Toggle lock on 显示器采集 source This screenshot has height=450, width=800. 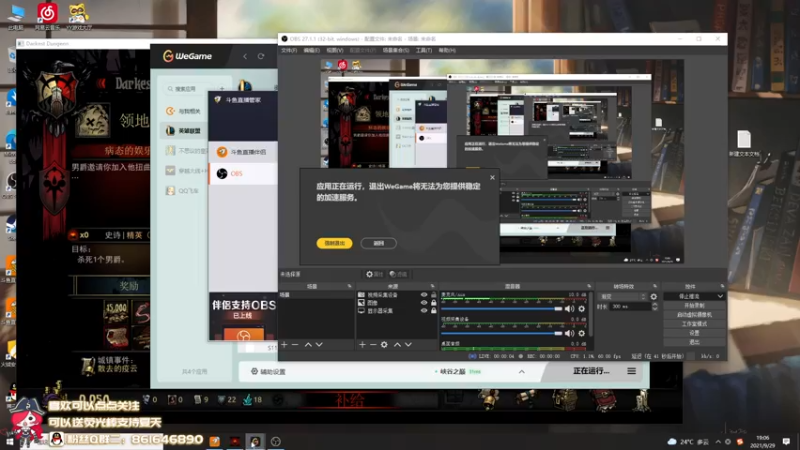tap(434, 310)
